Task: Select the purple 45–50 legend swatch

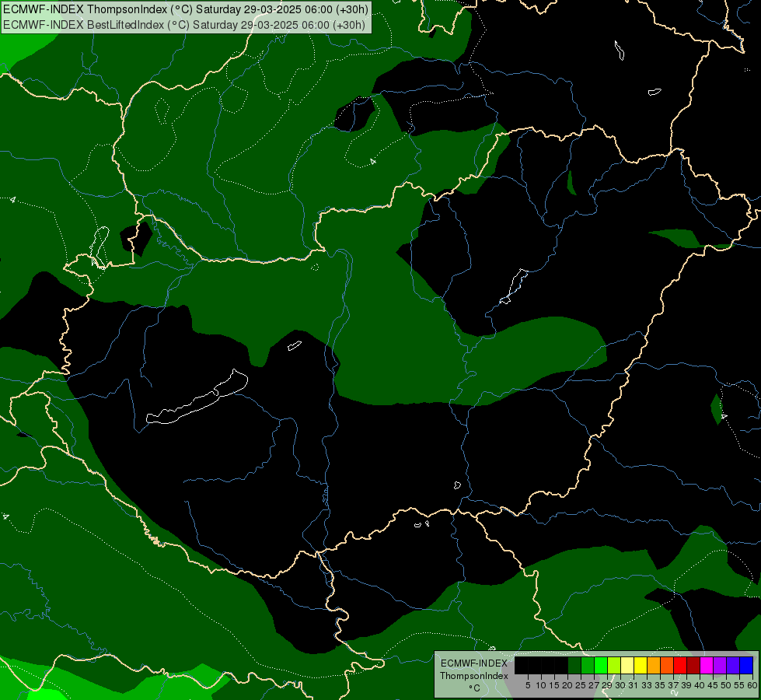Action: coord(720,666)
